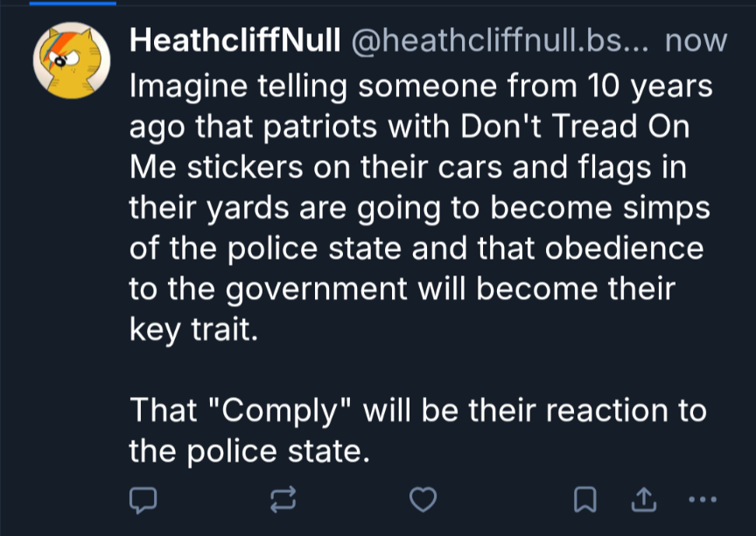The image size is (756, 536).
Task: Reply to HeathcliffNull's post
Action: 142,499
